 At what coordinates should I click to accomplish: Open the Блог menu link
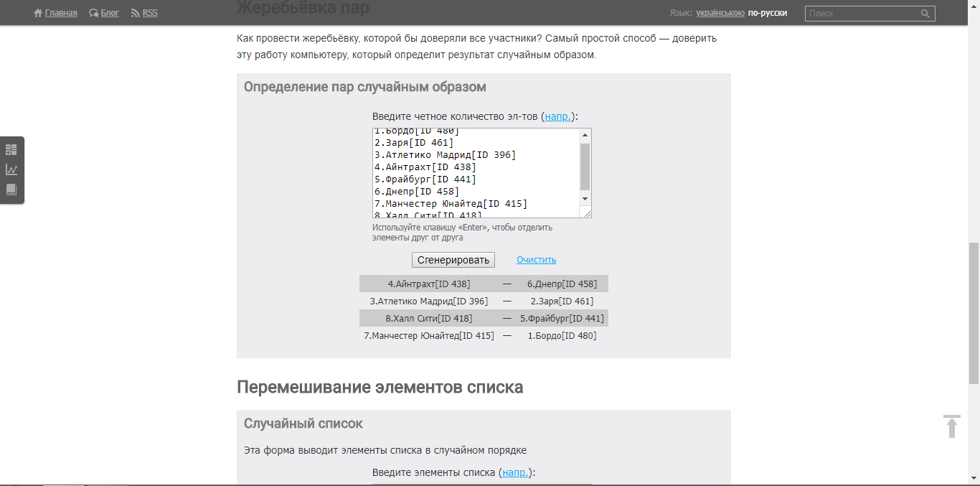point(110,13)
